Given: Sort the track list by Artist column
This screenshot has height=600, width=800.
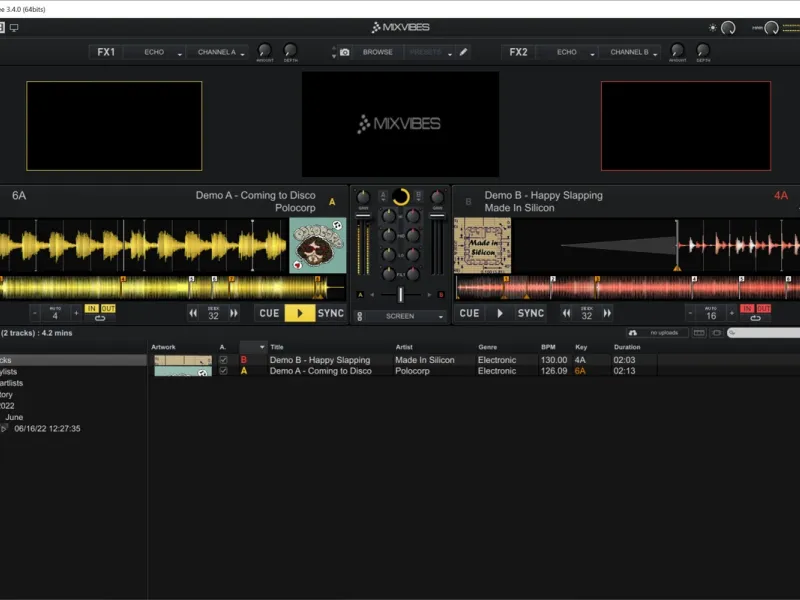Looking at the screenshot, I should (404, 347).
